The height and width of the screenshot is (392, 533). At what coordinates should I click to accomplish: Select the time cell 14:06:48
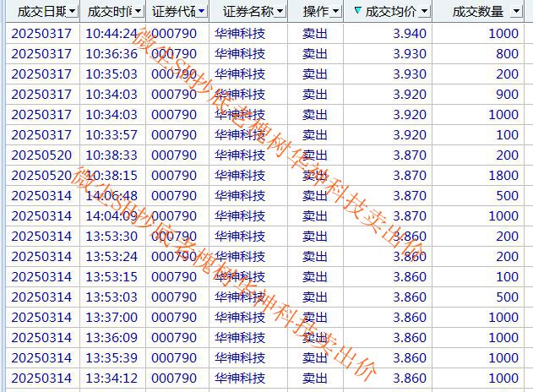111,196
